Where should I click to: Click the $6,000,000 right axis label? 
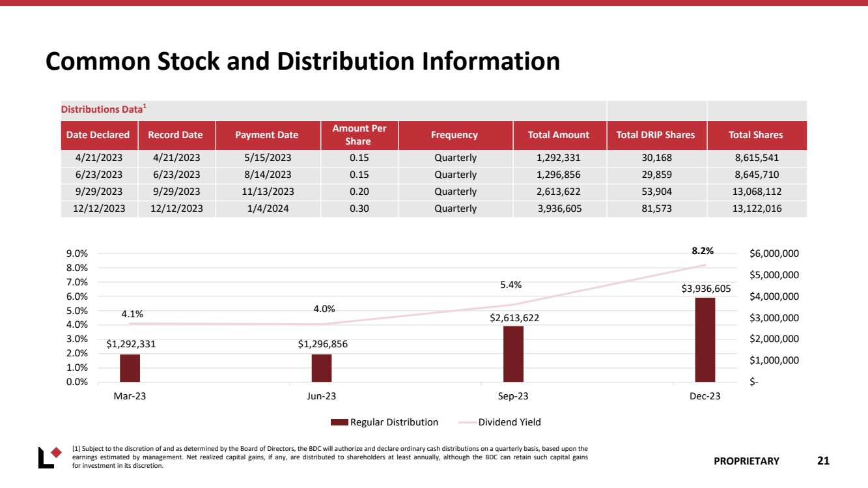(774, 253)
